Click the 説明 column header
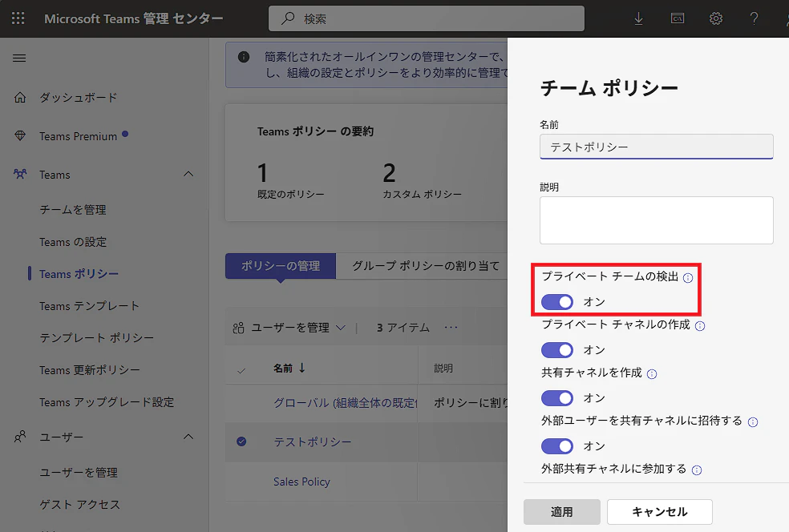This screenshot has height=532, width=789. coord(443,368)
